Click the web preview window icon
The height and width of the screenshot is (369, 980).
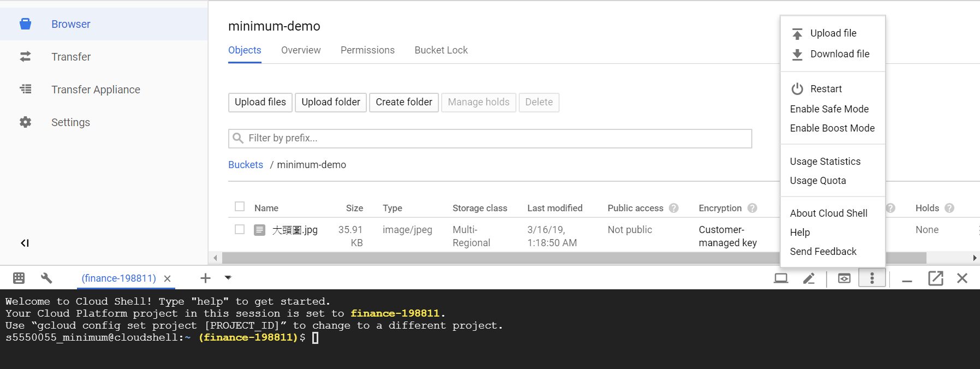tap(844, 278)
